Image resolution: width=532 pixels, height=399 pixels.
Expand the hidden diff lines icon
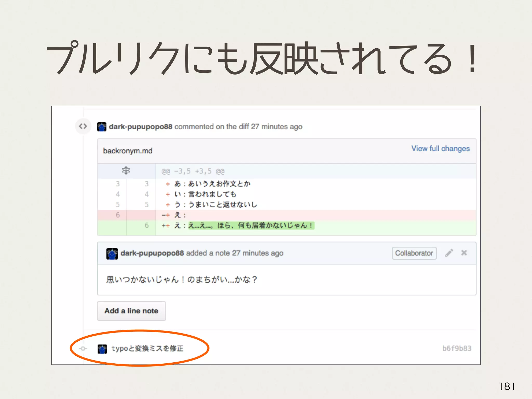[126, 171]
